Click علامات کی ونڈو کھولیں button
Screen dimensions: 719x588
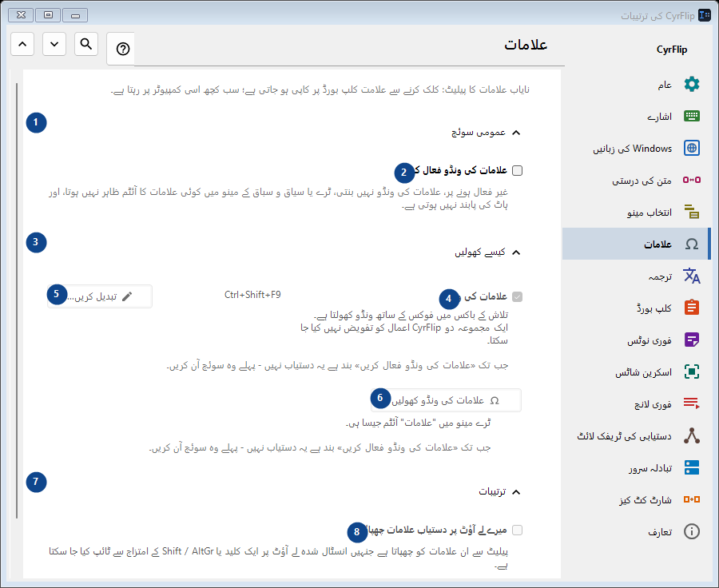[446, 400]
